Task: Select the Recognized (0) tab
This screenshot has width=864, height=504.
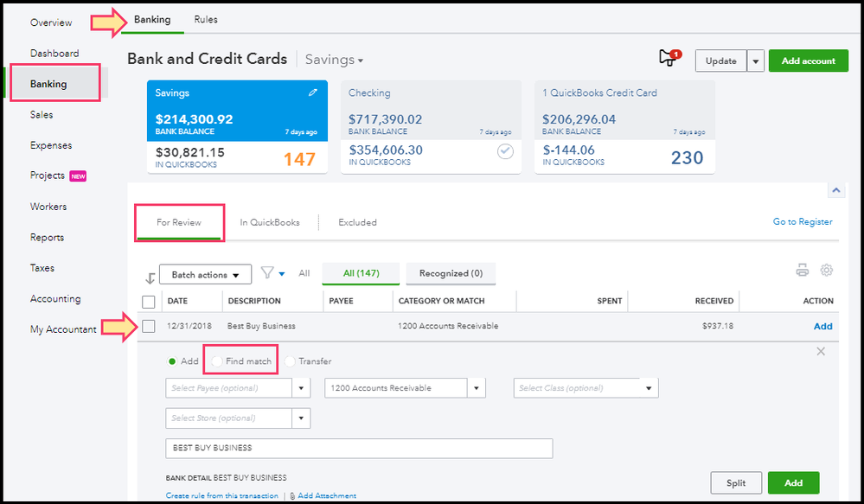Action: (451, 273)
